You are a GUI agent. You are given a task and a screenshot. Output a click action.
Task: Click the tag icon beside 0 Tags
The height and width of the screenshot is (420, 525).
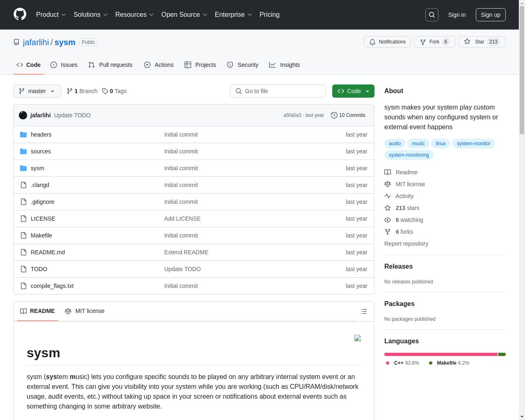click(105, 91)
